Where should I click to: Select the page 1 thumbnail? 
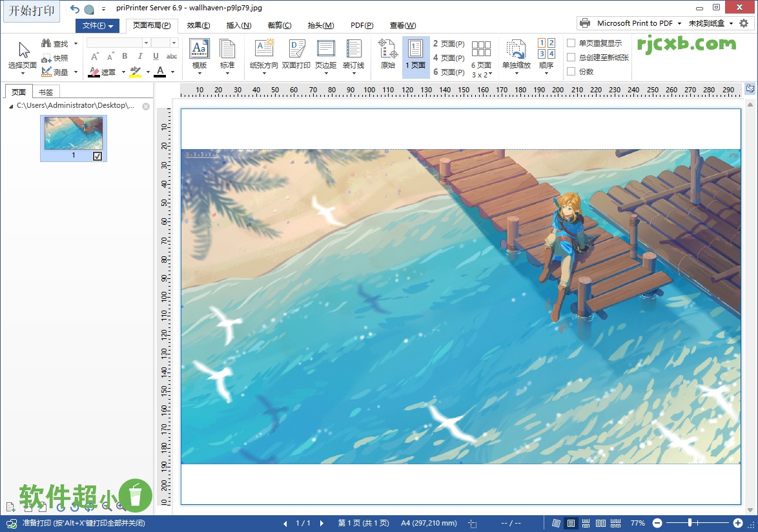(x=73, y=131)
